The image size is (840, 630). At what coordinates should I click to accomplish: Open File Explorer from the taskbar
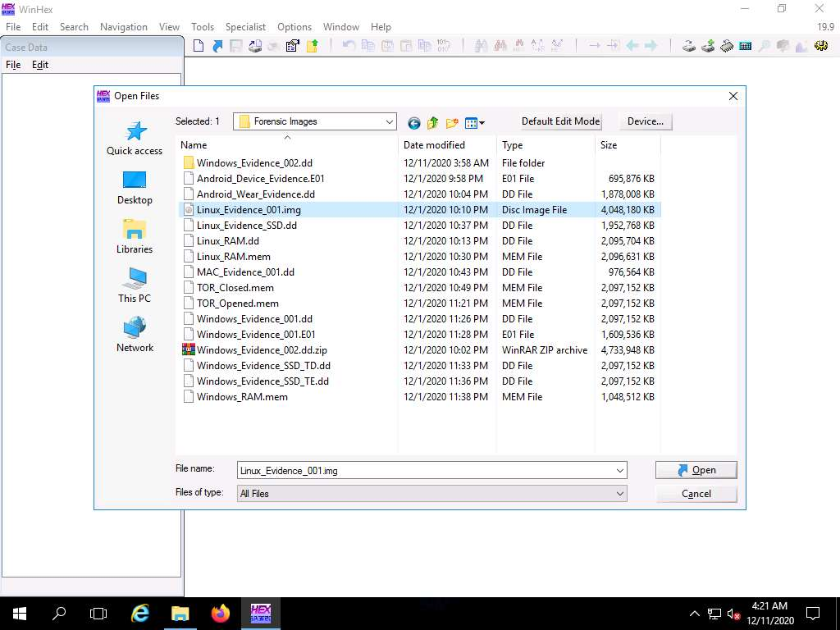tap(180, 614)
